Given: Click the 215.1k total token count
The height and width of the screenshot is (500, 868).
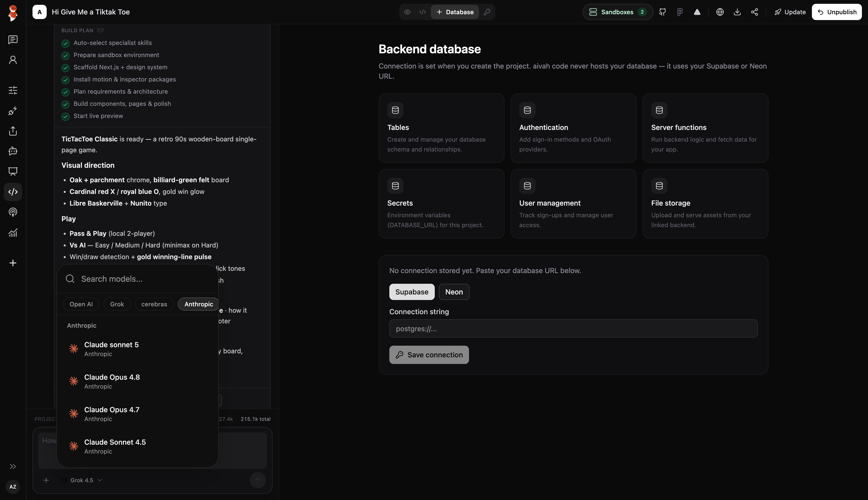Looking at the screenshot, I should pos(256,419).
